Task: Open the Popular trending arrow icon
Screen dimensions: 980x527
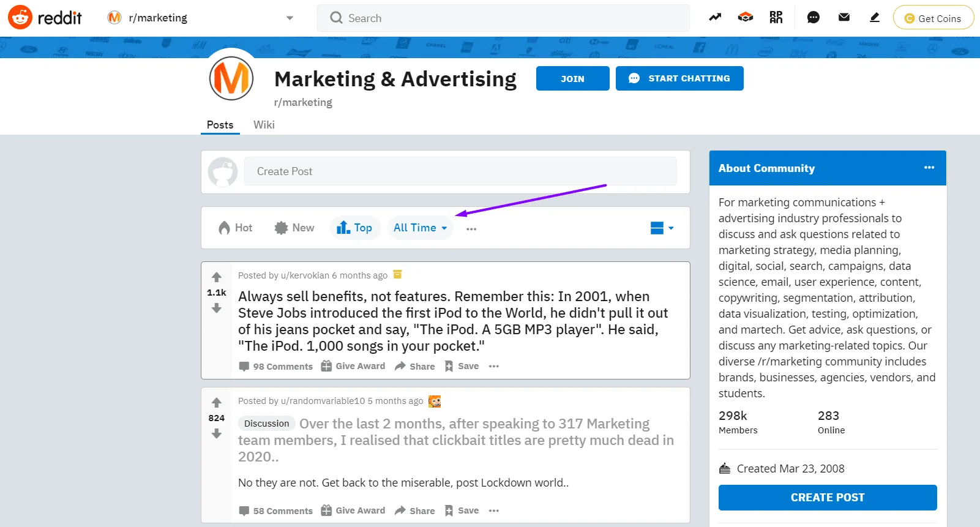Action: [715, 18]
